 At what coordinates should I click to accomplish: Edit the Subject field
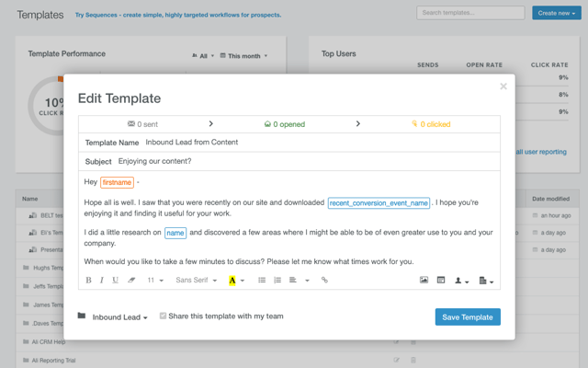click(288, 162)
